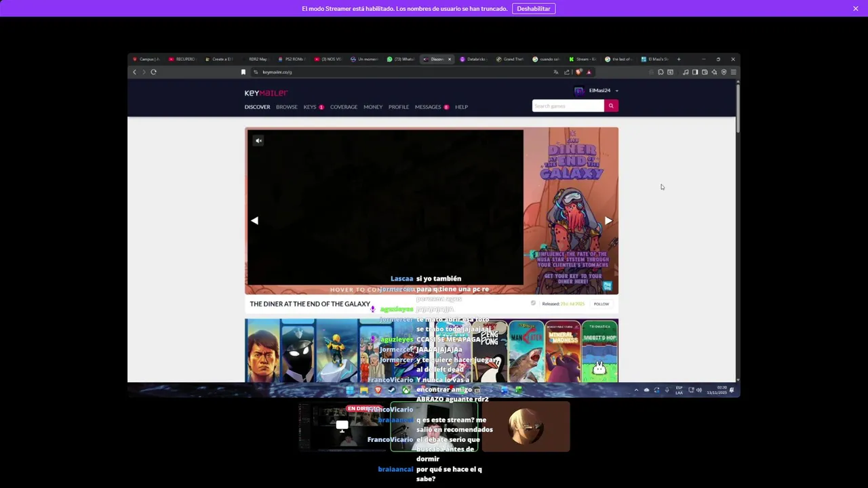Open Steam from the taskbar
This screenshot has height=488, width=868.
(392, 390)
